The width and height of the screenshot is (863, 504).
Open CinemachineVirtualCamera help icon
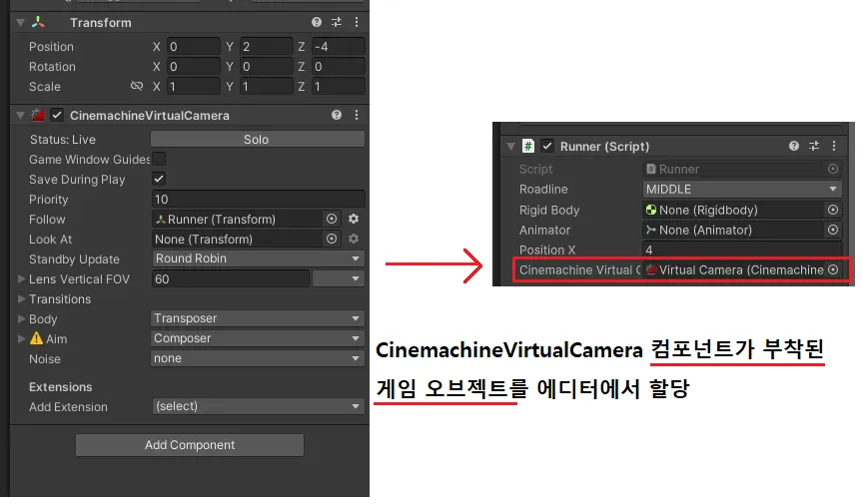click(337, 115)
